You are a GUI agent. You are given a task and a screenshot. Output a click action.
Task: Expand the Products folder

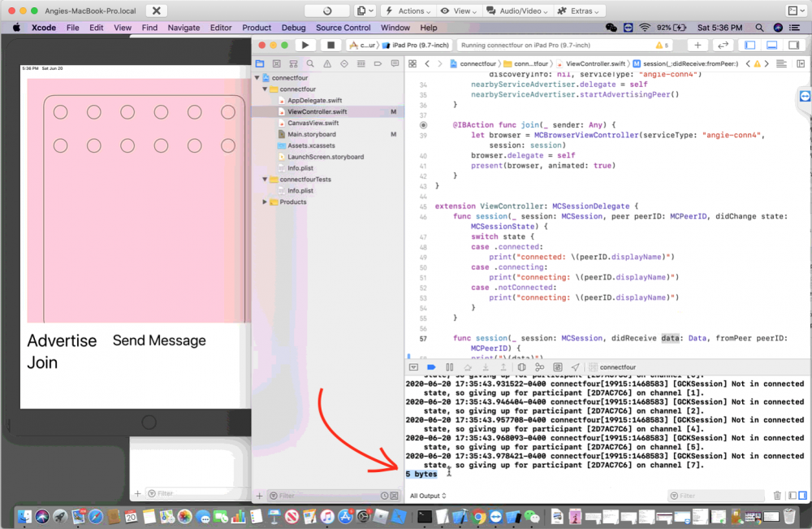[265, 202]
